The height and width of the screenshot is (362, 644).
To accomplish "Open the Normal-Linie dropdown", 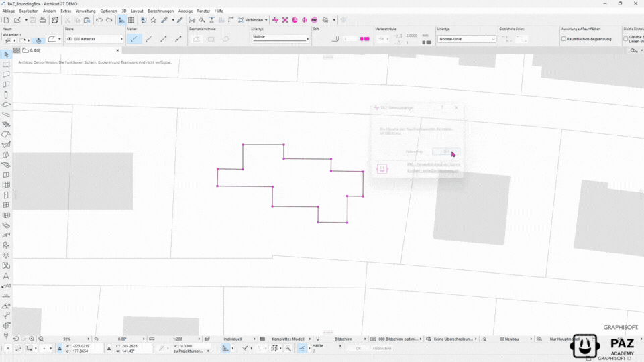I will tap(467, 39).
